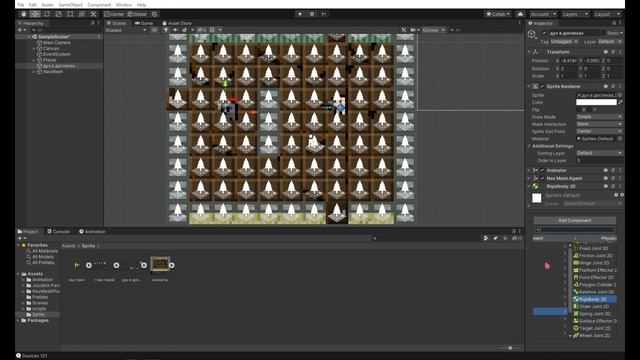Select the Move tool in the toolbar

[35, 14]
